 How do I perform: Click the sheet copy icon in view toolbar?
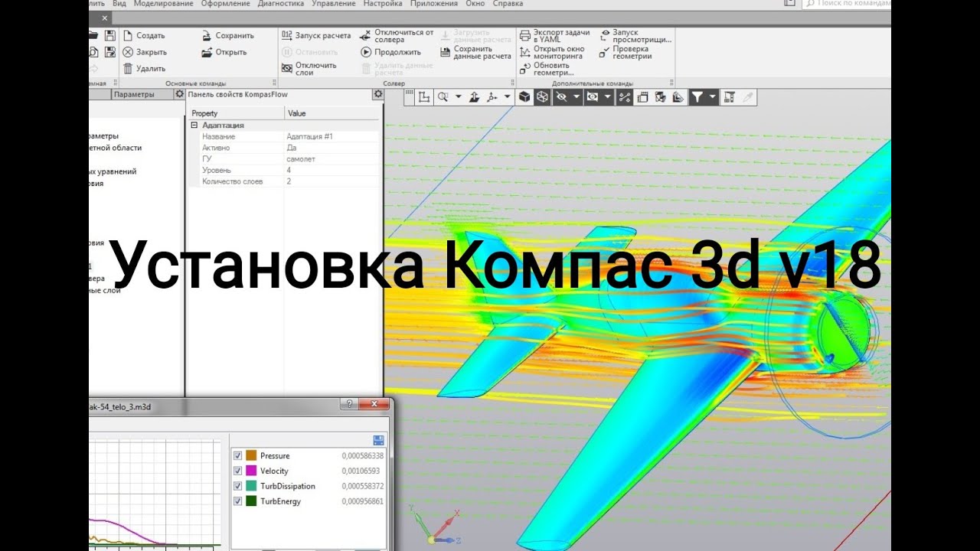pyautogui.click(x=642, y=97)
